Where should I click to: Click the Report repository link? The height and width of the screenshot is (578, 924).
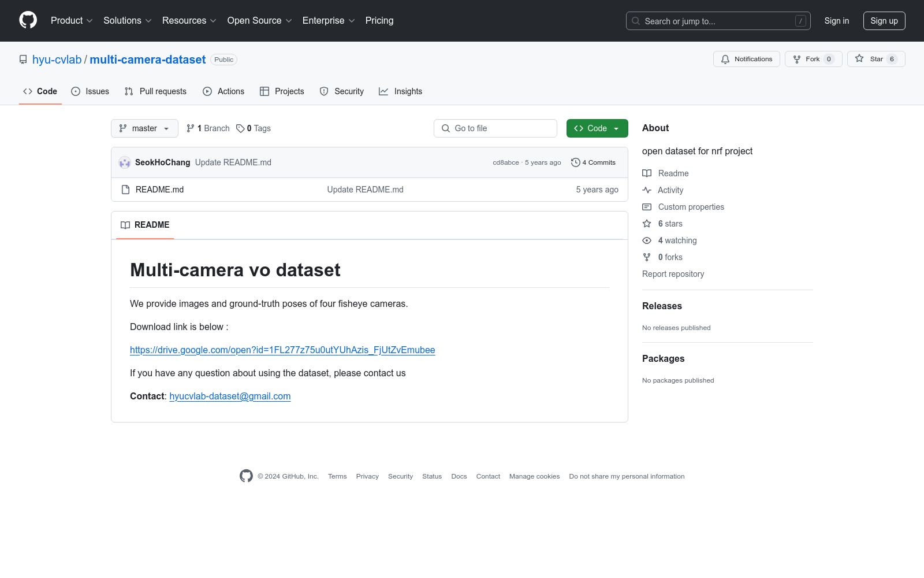click(x=673, y=274)
